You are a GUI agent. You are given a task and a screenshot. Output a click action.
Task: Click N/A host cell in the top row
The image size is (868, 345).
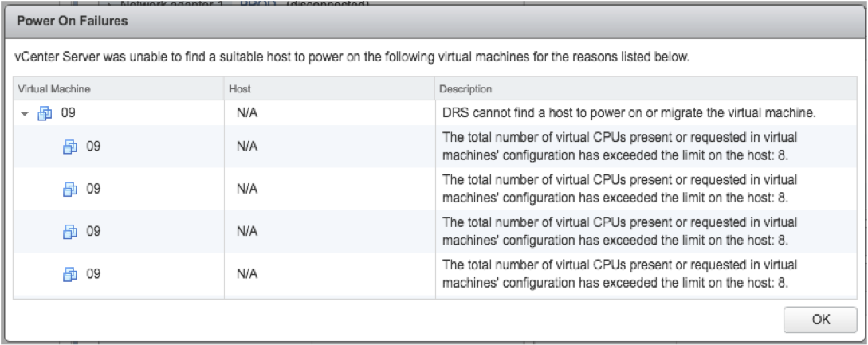[x=247, y=113]
